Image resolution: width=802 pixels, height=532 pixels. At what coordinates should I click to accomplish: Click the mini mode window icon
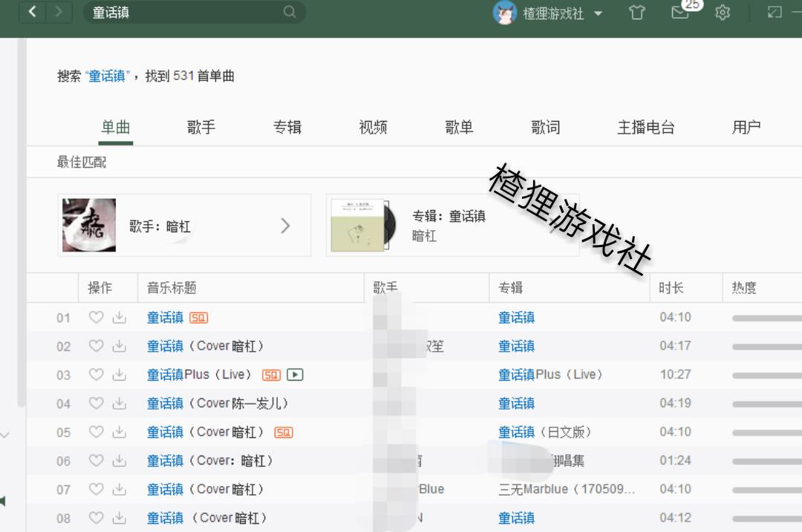(x=775, y=13)
